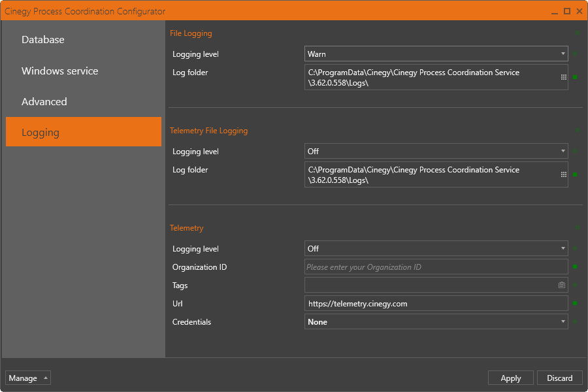Discard the configuration changes
The height and width of the screenshot is (392, 588).
coord(559,378)
